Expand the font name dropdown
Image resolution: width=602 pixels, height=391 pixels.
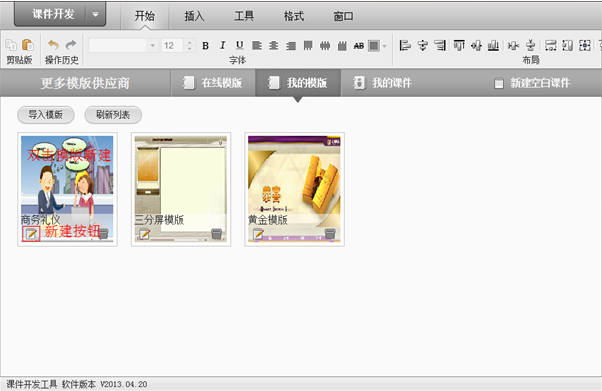152,46
